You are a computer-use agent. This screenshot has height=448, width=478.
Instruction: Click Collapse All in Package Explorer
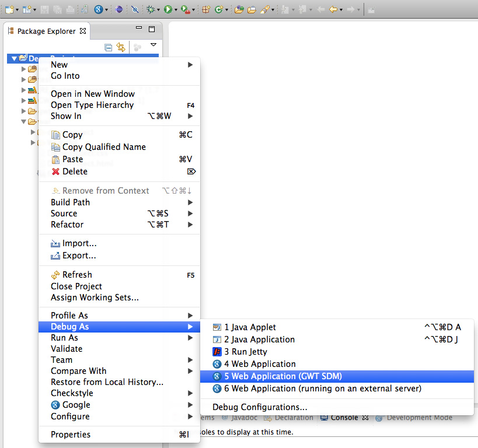pyautogui.click(x=108, y=47)
